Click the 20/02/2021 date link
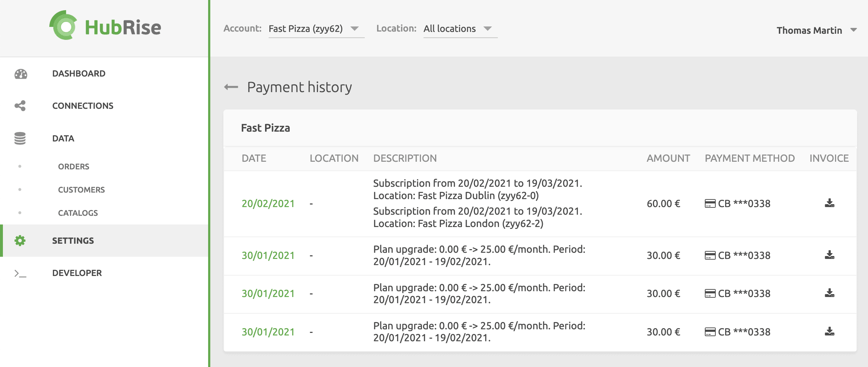The height and width of the screenshot is (367, 868). (268, 203)
